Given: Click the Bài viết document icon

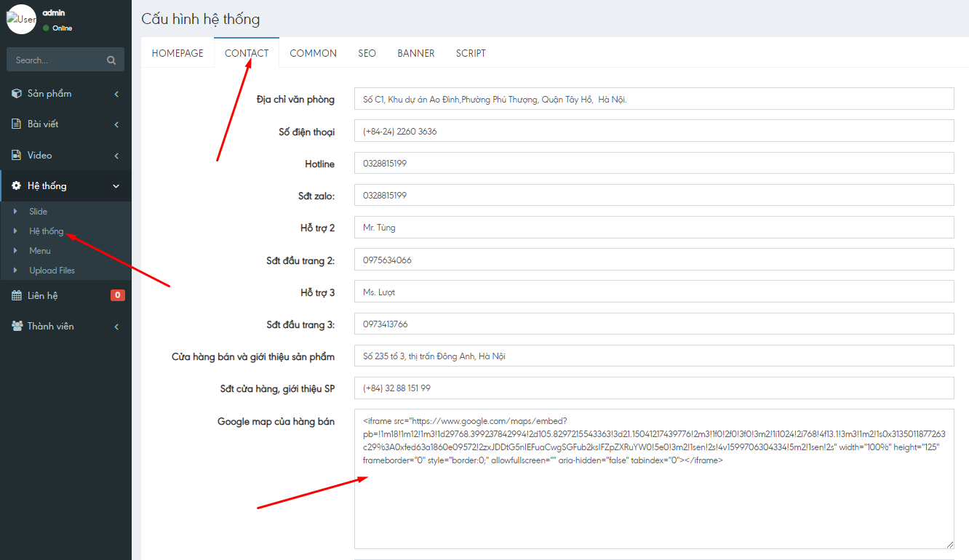Looking at the screenshot, I should tap(17, 124).
